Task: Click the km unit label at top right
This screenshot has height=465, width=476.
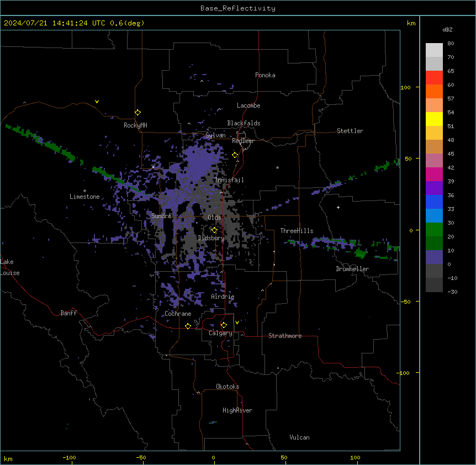Action: [x=411, y=23]
